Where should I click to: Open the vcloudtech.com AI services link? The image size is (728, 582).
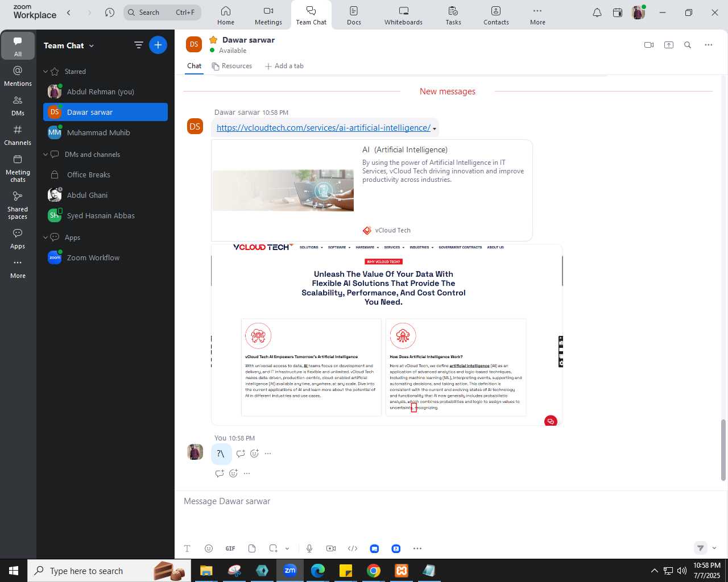point(324,128)
